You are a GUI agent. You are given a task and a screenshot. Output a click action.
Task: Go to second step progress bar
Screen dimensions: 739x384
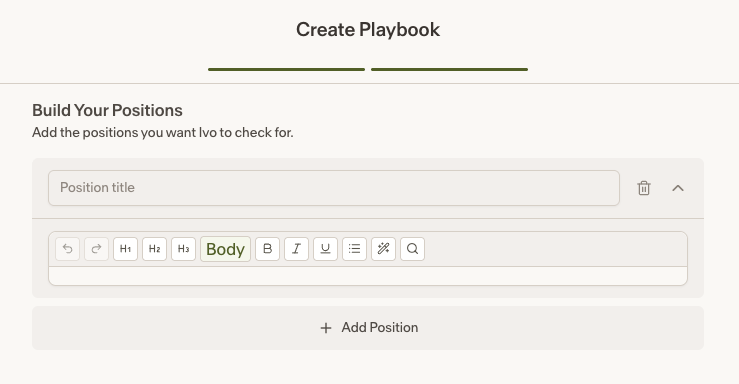pos(449,69)
